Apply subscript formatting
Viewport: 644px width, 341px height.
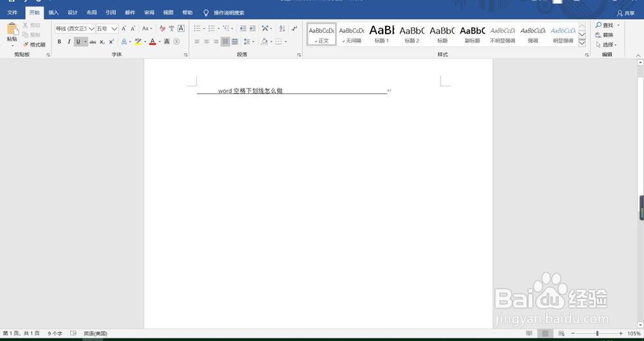pyautogui.click(x=102, y=41)
